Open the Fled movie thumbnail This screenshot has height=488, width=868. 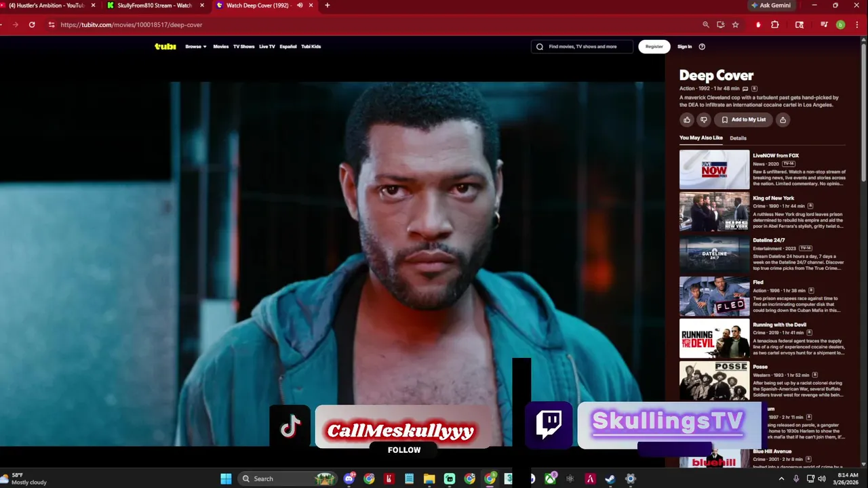tap(715, 296)
